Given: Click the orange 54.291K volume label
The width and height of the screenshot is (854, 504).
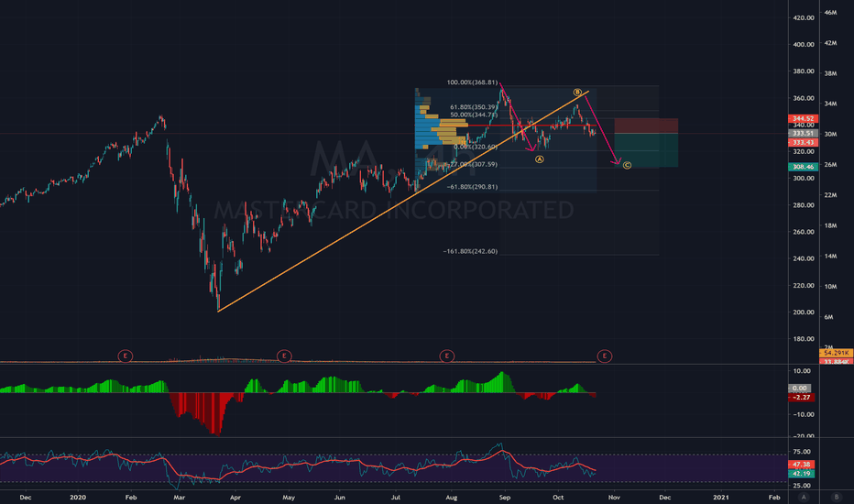Looking at the screenshot, I should click(x=836, y=353).
